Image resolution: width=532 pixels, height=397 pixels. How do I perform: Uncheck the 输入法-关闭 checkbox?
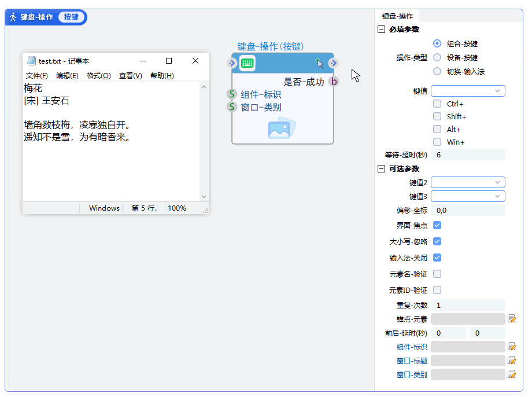[x=437, y=258]
